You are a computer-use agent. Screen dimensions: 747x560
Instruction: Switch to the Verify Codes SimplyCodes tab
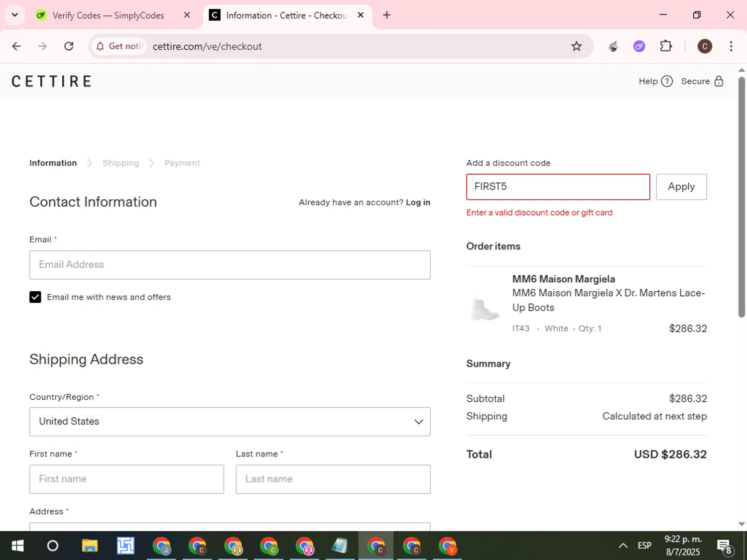[107, 15]
